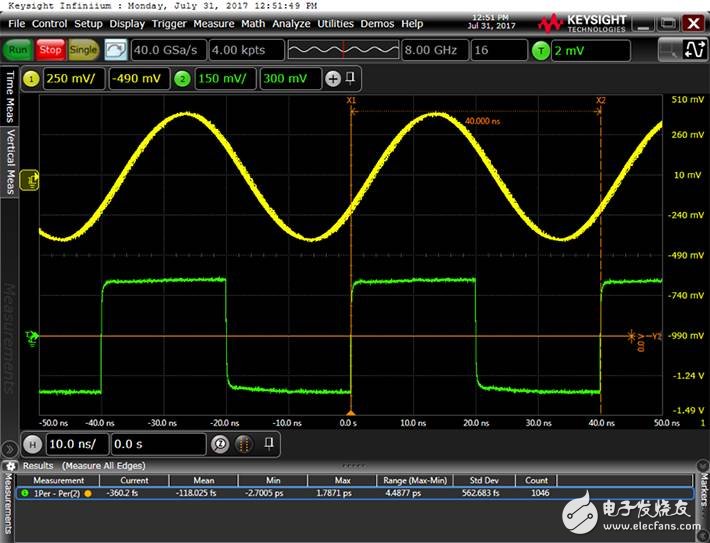Click the pin icon in channel toolbar
710x543 pixels.
pyautogui.click(x=350, y=78)
